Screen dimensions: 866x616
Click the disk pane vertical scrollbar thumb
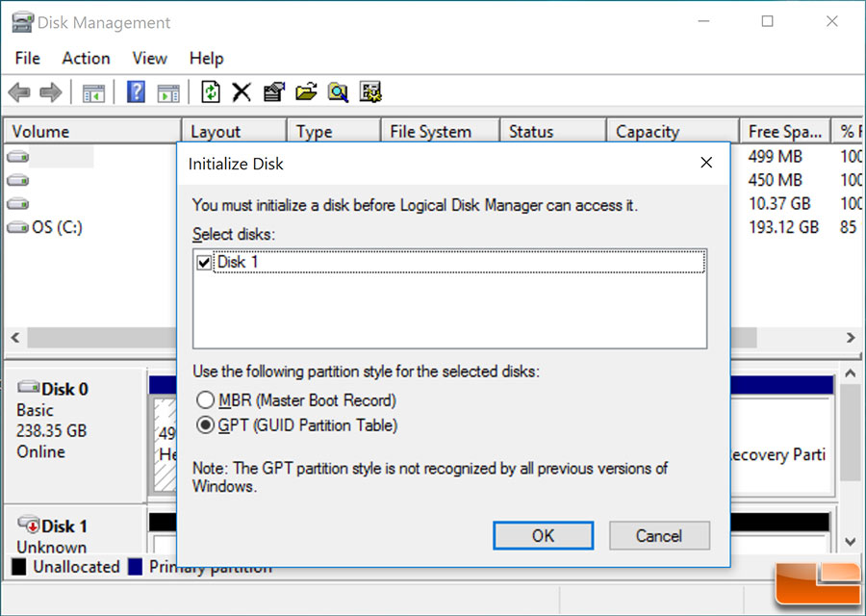[x=851, y=432]
